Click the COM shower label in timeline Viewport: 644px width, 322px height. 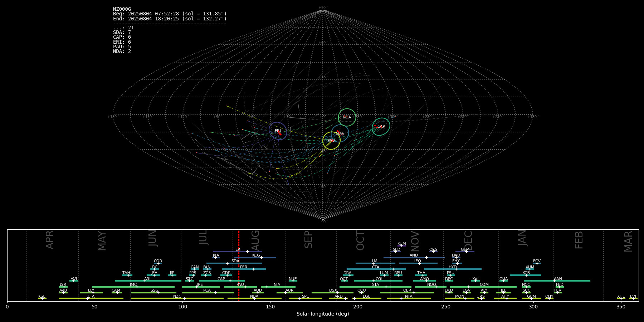click(484, 285)
